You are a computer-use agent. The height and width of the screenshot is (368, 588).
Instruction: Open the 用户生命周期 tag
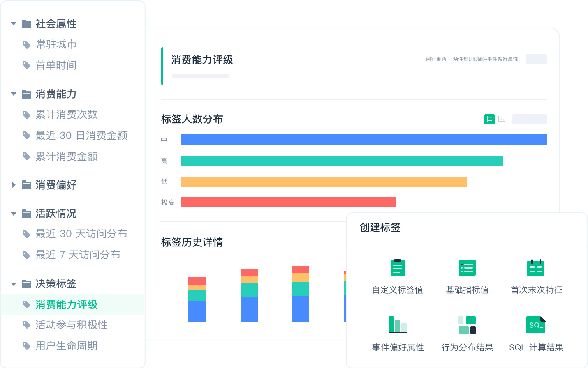tap(66, 346)
